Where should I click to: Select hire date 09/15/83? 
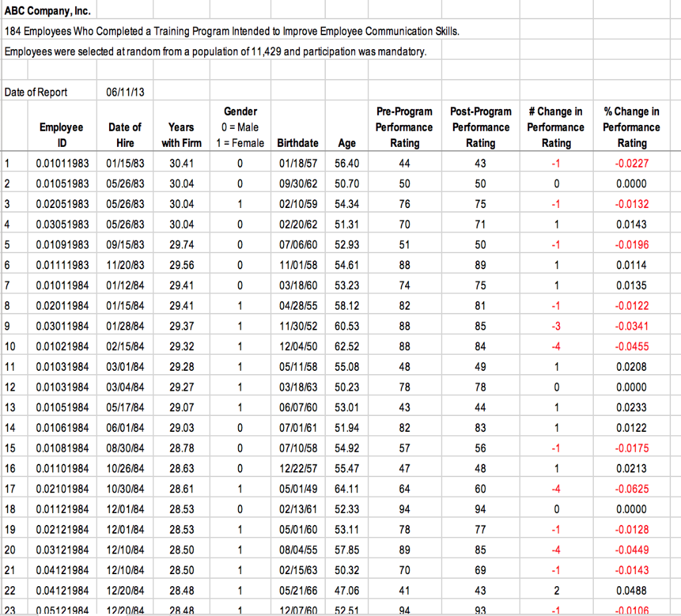click(125, 245)
